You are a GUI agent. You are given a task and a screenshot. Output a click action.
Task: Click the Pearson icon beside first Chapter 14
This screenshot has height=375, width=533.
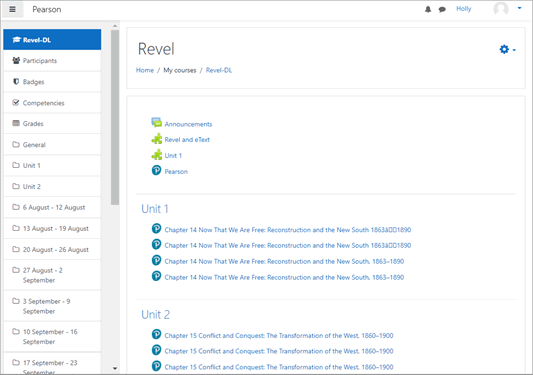tap(156, 228)
